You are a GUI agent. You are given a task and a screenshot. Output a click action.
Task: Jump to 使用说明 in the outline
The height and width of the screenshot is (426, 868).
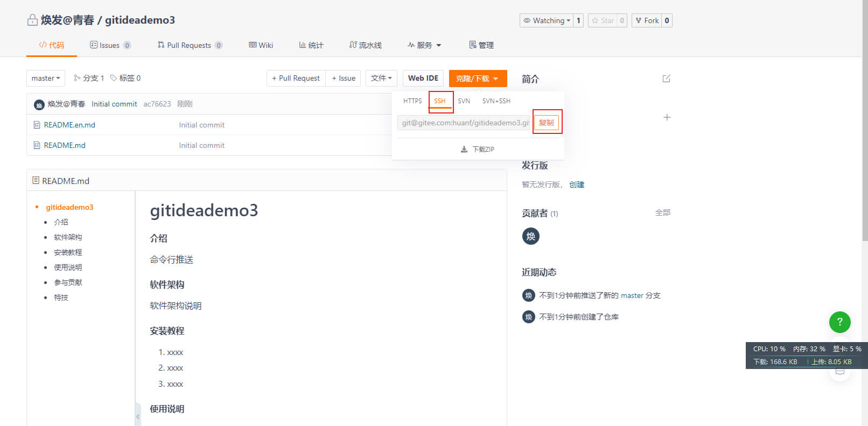point(68,267)
